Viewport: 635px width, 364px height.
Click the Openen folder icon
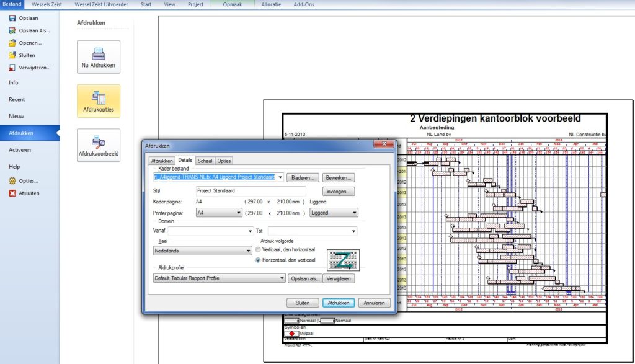(x=12, y=43)
